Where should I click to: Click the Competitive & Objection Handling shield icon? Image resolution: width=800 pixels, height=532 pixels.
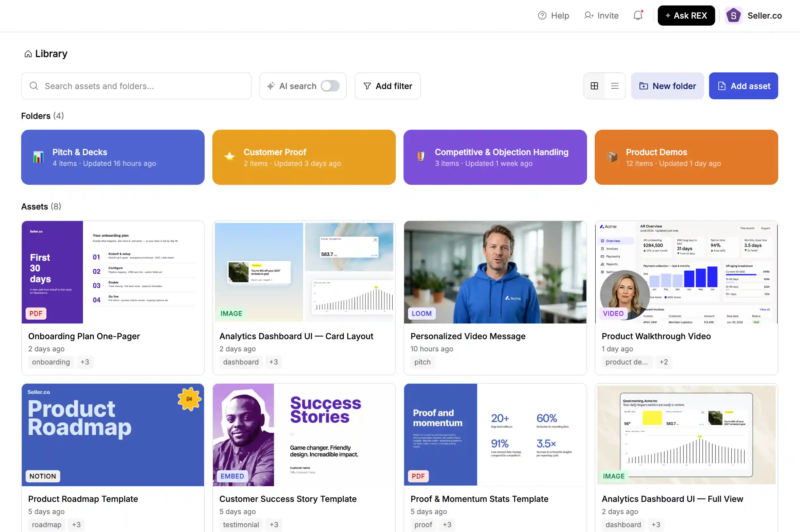point(421,156)
